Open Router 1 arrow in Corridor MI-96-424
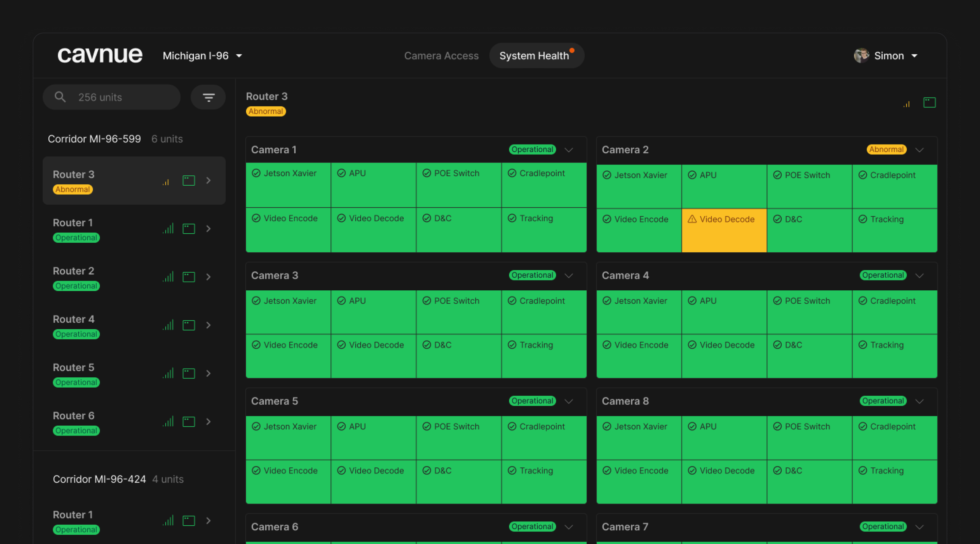The width and height of the screenshot is (980, 544). 209,521
